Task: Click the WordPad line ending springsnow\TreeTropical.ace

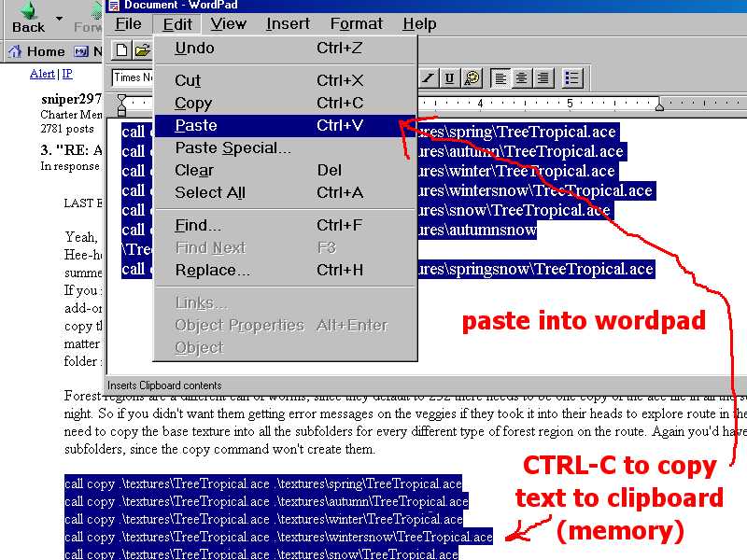Action: coord(536,270)
